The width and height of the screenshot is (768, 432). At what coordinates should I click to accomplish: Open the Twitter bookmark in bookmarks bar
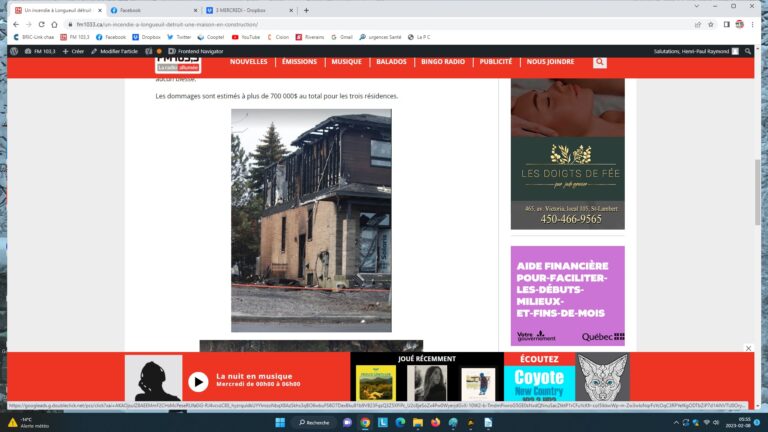pos(179,37)
